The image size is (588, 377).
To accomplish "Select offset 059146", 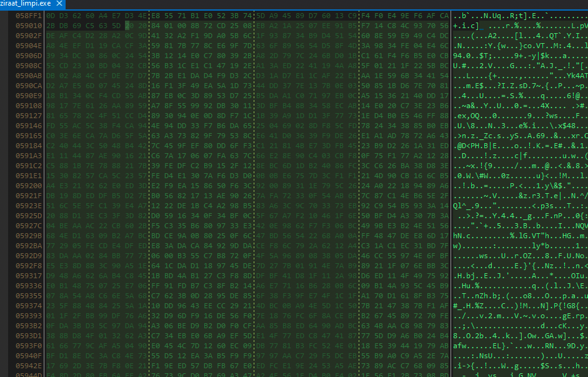I will pyautogui.click(x=29, y=126).
